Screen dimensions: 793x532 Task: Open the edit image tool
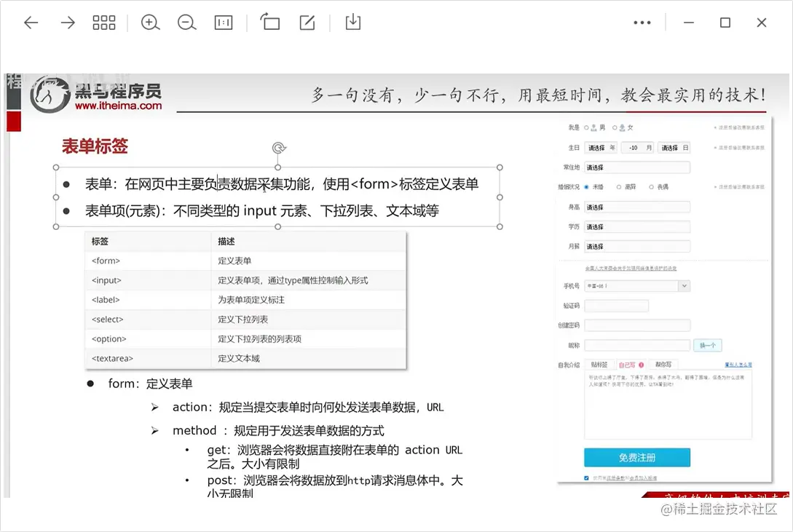307,23
